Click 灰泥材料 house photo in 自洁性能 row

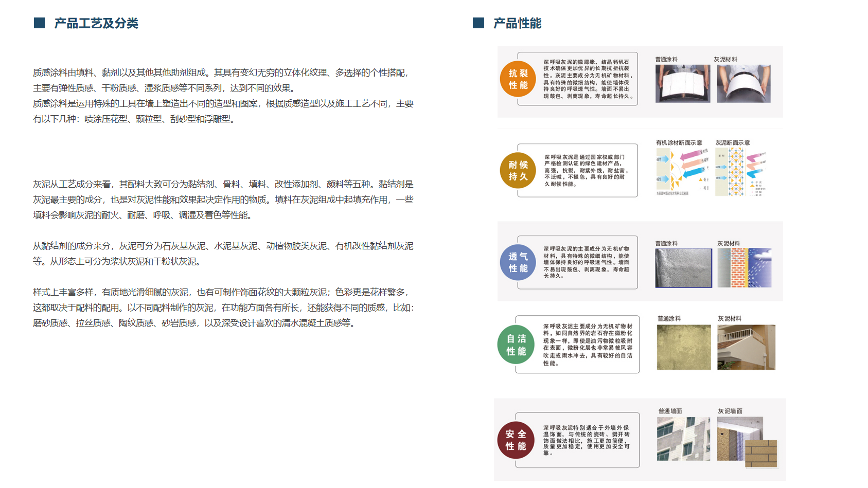tap(746, 347)
